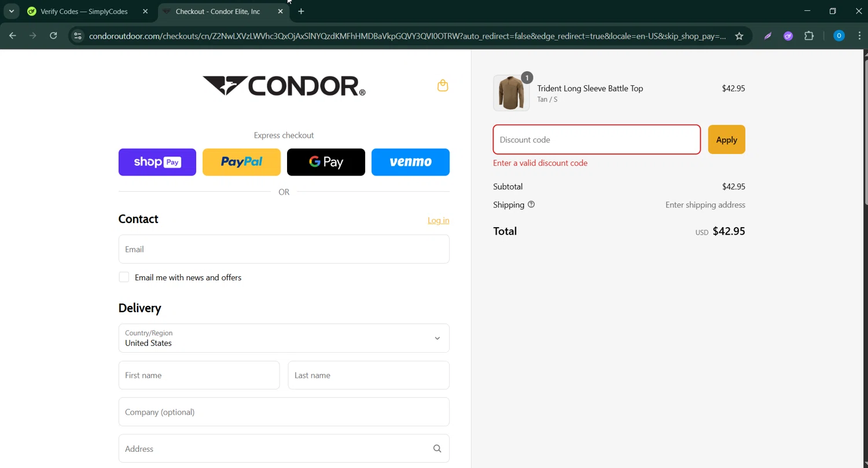
Task: Expand the Country/Region dropdown
Action: pos(284,338)
